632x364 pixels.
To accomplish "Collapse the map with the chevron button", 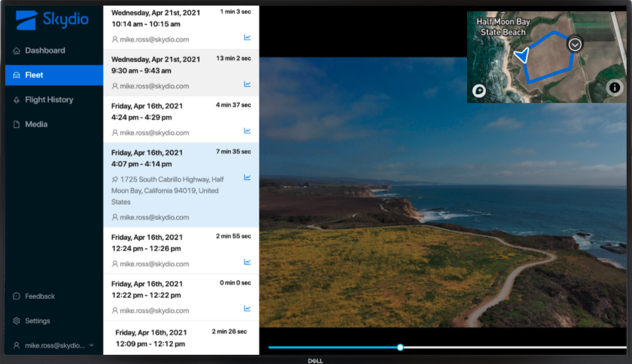I will pyautogui.click(x=575, y=44).
